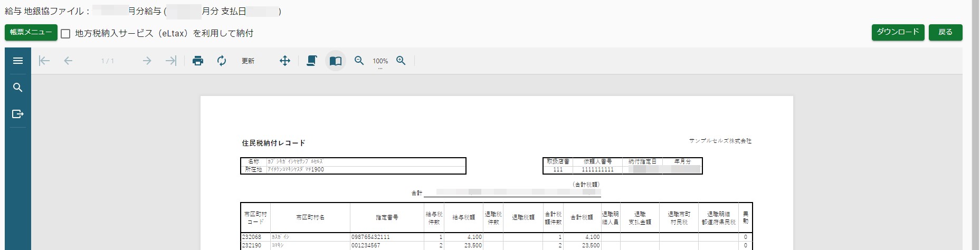The width and height of the screenshot is (980, 250).
Task: Click the page number field 1 / 1
Action: (108, 61)
